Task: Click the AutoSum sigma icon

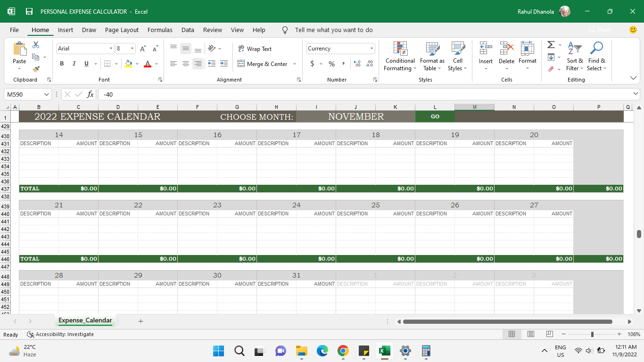Action: (x=551, y=45)
